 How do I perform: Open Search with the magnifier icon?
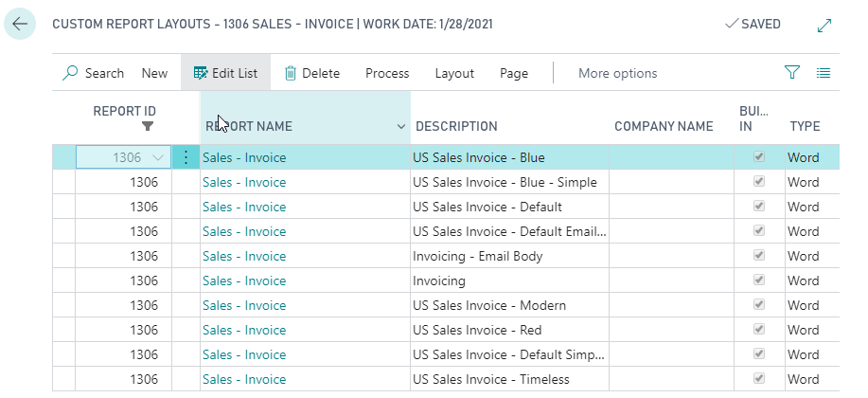click(70, 73)
